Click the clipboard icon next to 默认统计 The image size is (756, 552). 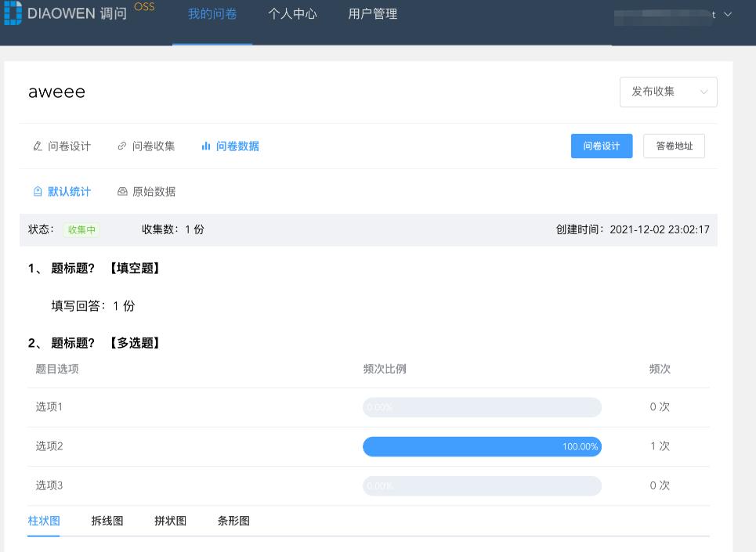tap(38, 191)
